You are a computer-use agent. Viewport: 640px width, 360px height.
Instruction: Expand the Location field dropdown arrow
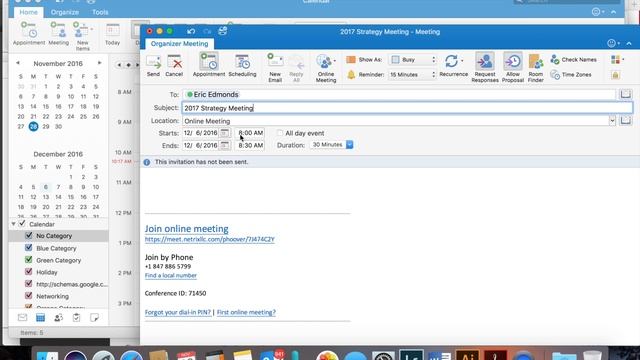pyautogui.click(x=612, y=121)
